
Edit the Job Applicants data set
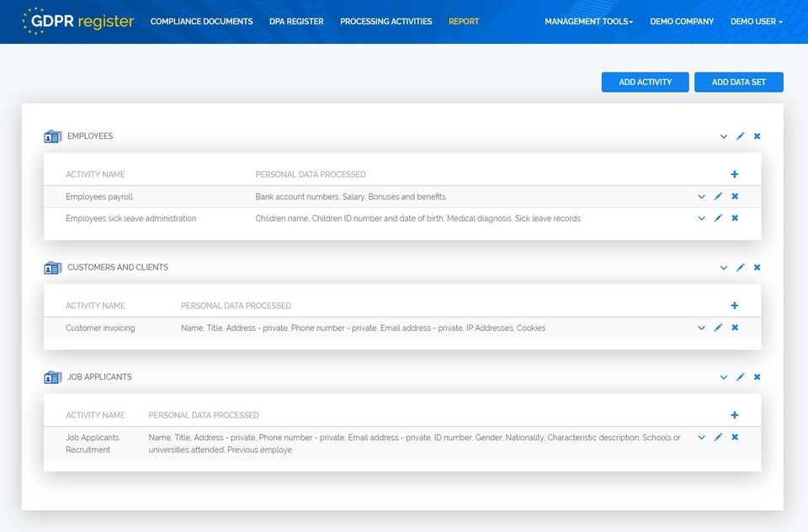(x=741, y=377)
